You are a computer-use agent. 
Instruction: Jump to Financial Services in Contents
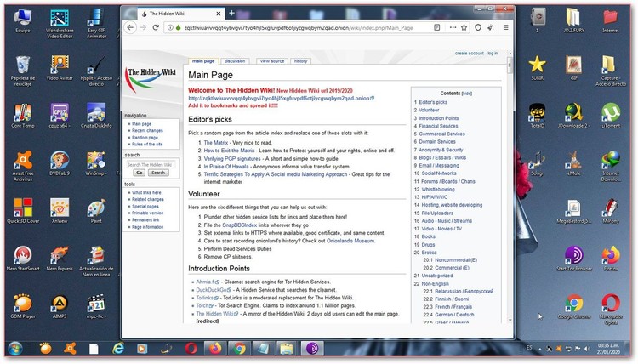point(438,126)
